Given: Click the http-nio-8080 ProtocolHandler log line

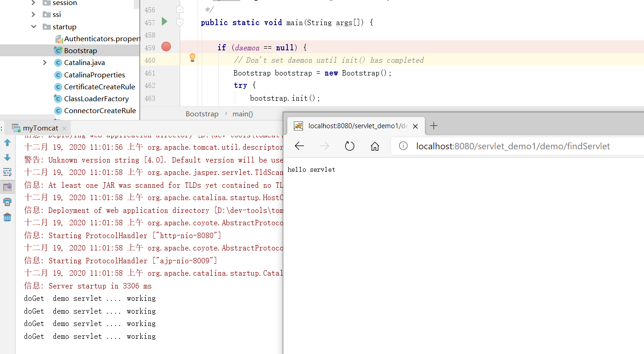Looking at the screenshot, I should click(123, 235).
